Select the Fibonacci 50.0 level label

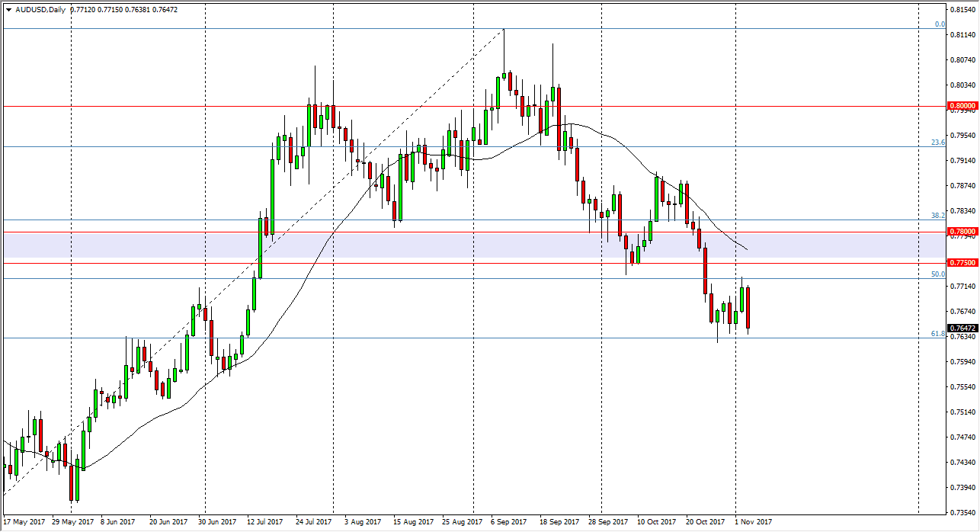939,274
